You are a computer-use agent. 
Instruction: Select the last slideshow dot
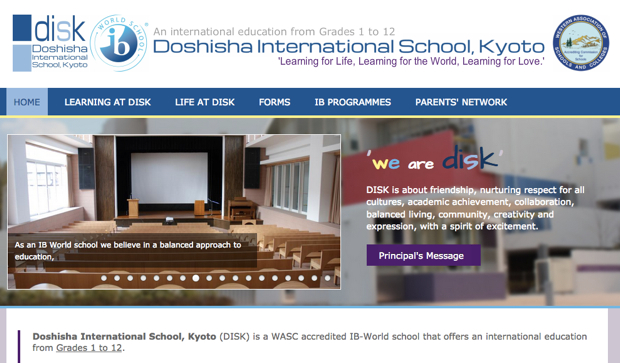(327, 278)
